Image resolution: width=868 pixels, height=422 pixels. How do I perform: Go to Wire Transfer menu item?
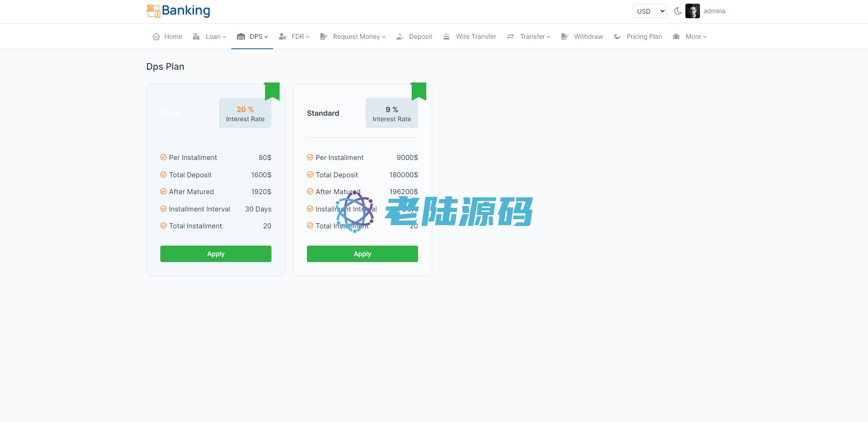point(475,36)
